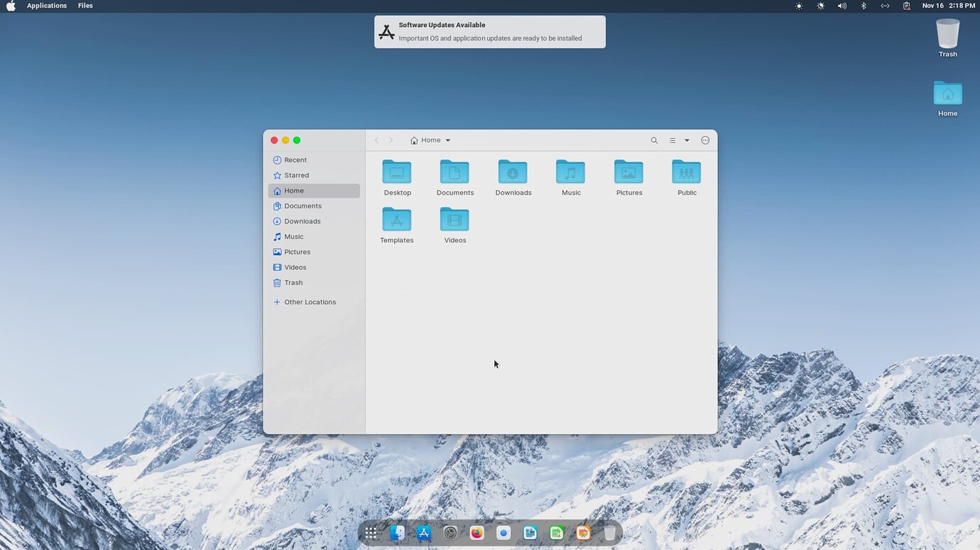
Task: Open Other Locations from the sidebar
Action: point(310,301)
